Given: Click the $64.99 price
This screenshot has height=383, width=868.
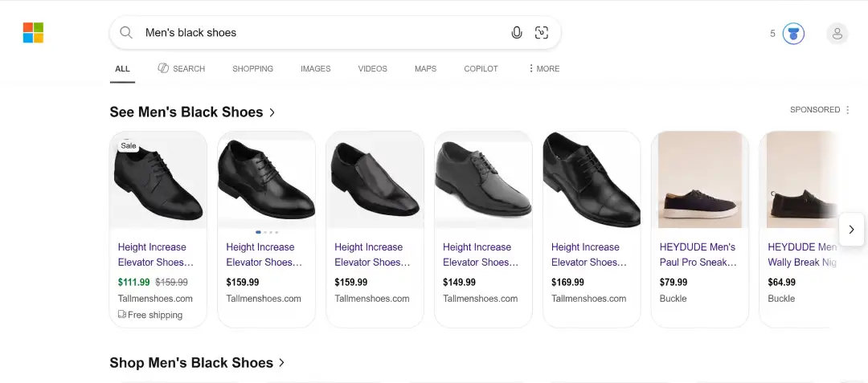Looking at the screenshot, I should pyautogui.click(x=782, y=283).
